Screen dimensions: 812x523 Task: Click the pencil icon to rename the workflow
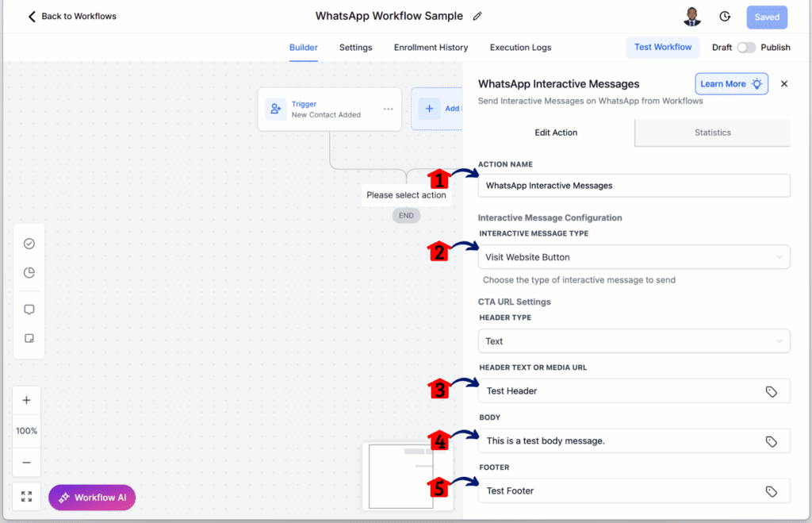[477, 16]
